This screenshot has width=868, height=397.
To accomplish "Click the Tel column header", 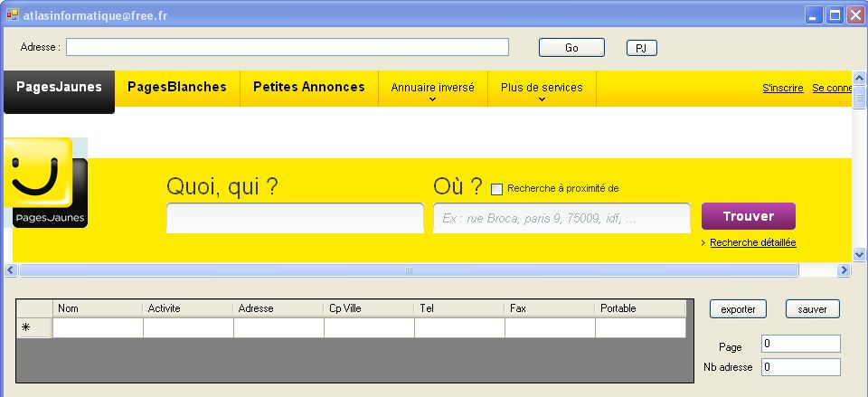I will point(459,309).
